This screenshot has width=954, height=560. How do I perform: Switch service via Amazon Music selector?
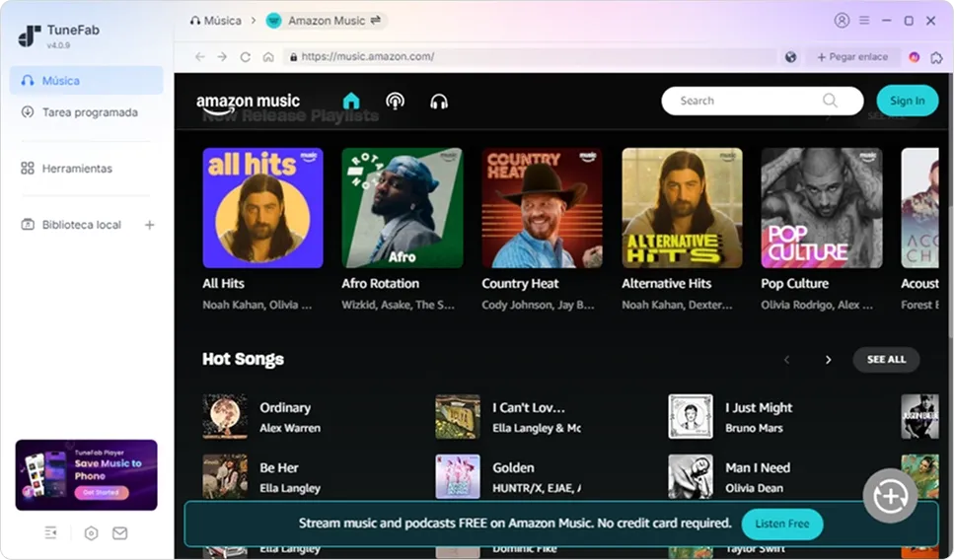point(327,21)
